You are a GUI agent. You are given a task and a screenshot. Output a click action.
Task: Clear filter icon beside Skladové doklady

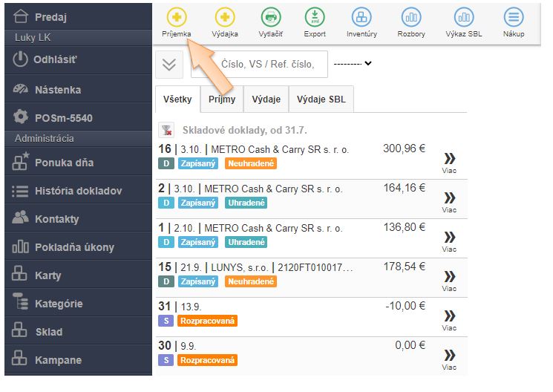tap(167, 130)
